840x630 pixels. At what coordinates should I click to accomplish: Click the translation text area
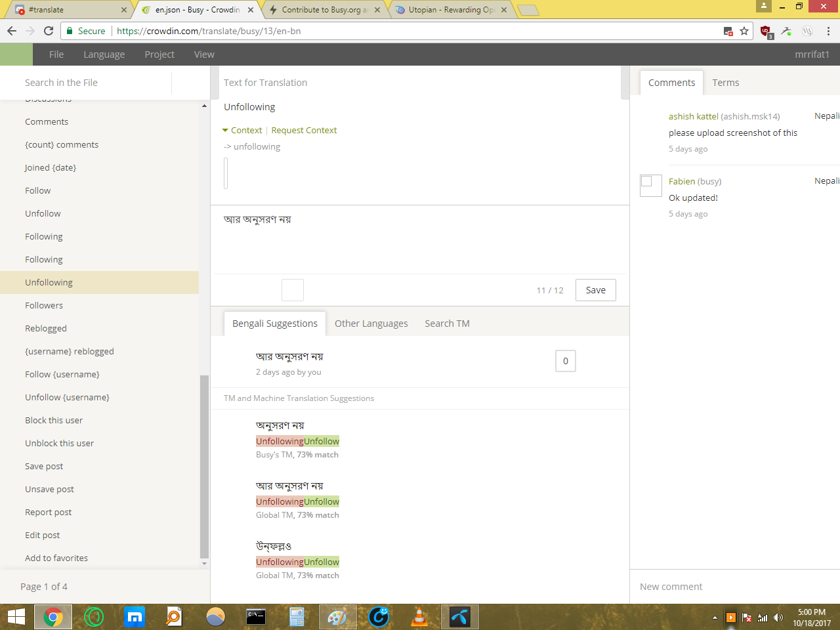(420, 240)
